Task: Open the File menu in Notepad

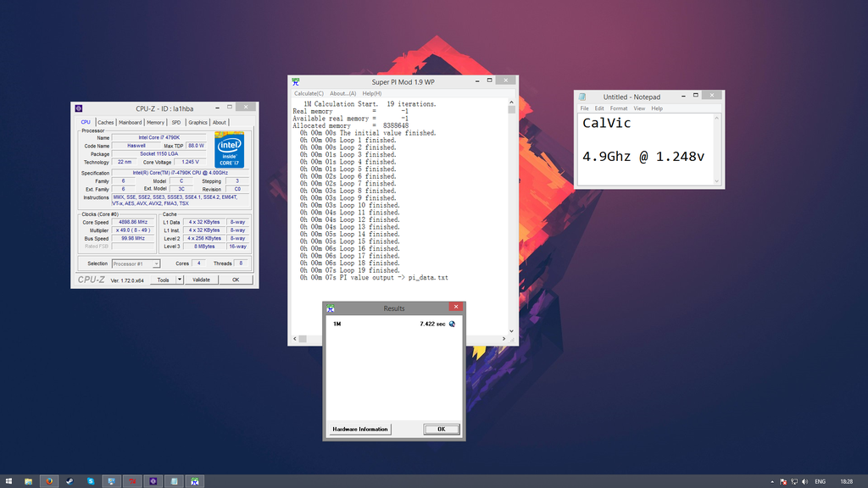Action: (x=585, y=108)
